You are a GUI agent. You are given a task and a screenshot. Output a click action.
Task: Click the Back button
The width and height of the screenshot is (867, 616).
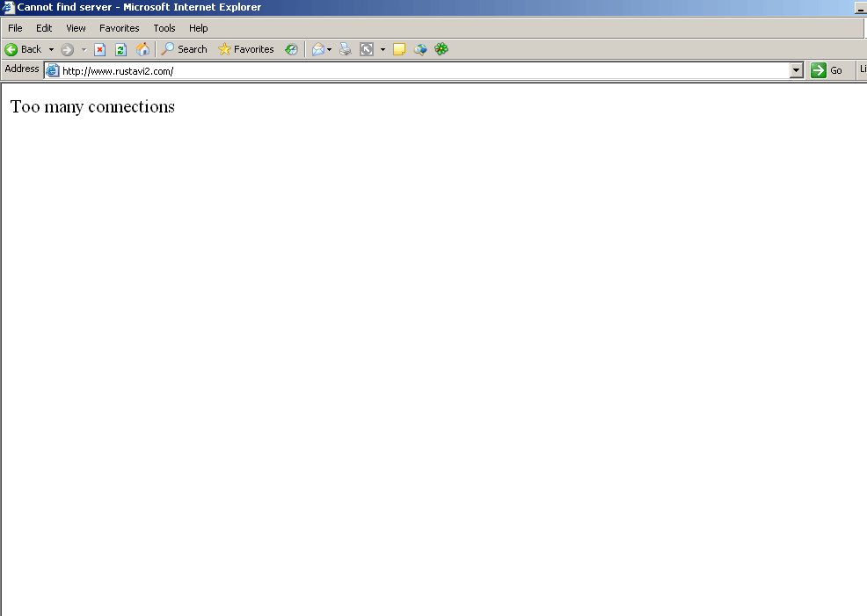pyautogui.click(x=23, y=50)
